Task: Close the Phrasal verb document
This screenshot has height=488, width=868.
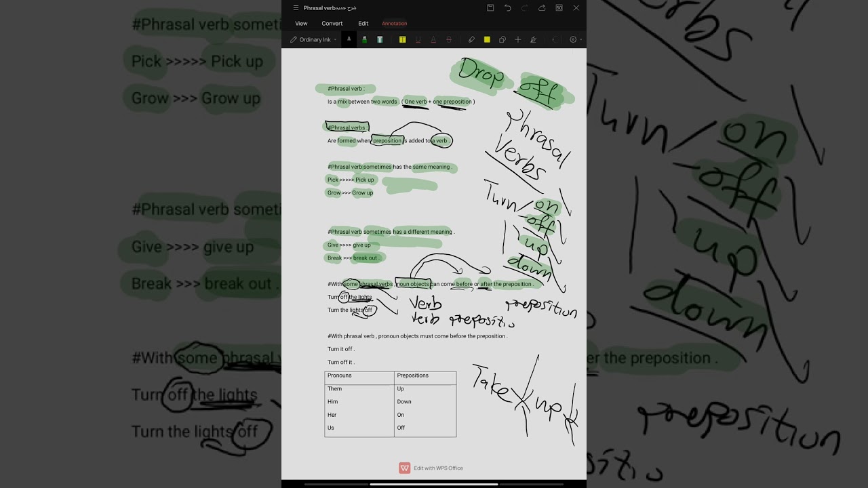Action: (576, 8)
